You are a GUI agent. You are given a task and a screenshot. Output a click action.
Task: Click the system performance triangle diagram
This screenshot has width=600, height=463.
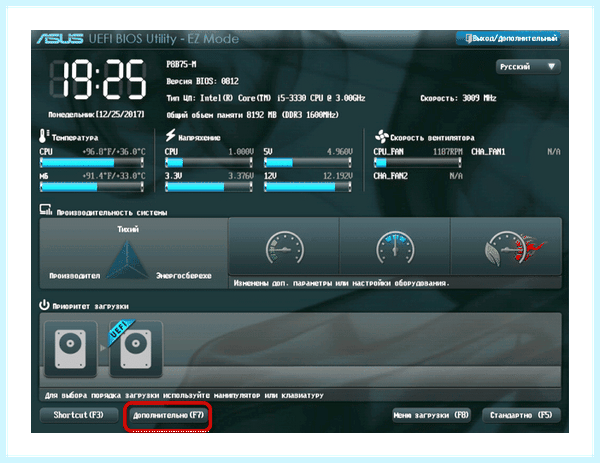(127, 259)
